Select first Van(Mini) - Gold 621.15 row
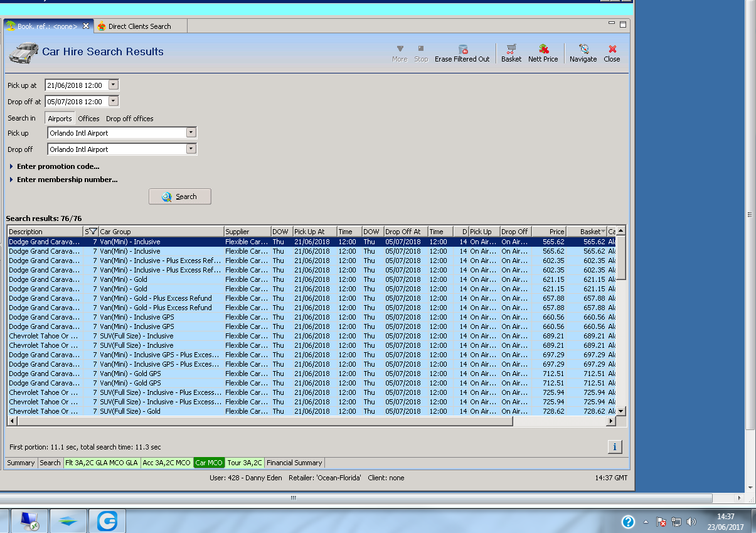Screen dimensions: 756x533 point(312,279)
